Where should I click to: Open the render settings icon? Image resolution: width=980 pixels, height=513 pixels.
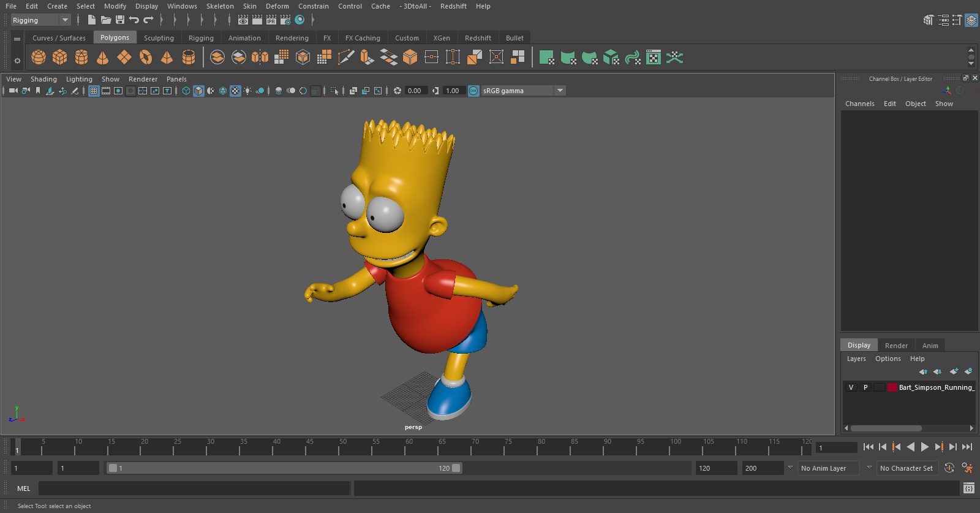pyautogui.click(x=285, y=20)
